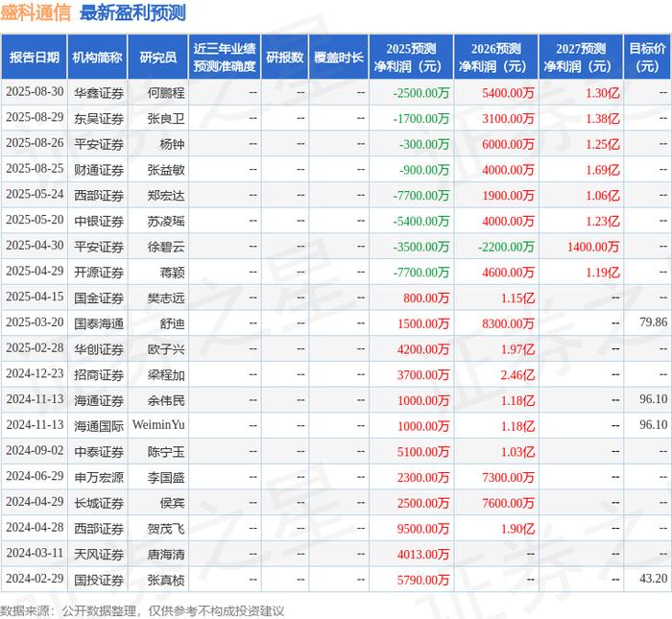Viewport: 672px width, 619px height.
Task: Click the value 1.15亿
Action: point(517,298)
